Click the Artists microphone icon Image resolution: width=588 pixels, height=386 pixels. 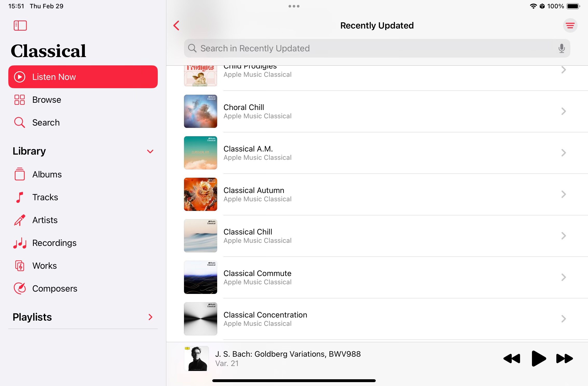tap(20, 220)
